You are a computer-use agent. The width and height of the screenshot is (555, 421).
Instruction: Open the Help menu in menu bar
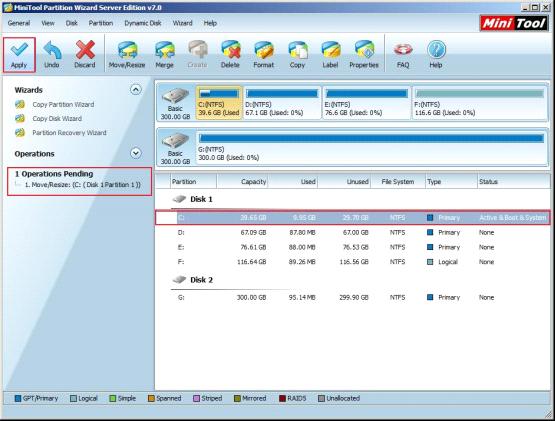210,23
